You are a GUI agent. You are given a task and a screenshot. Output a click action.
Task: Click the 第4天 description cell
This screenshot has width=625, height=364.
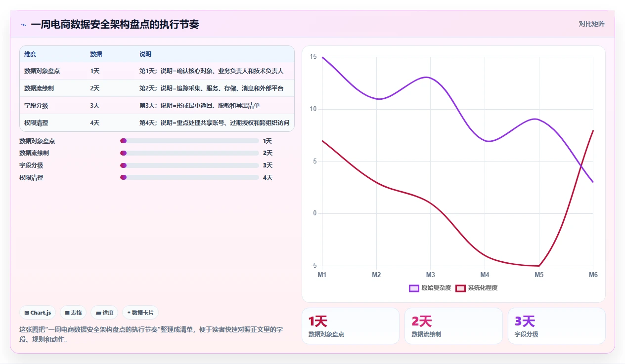(x=214, y=122)
